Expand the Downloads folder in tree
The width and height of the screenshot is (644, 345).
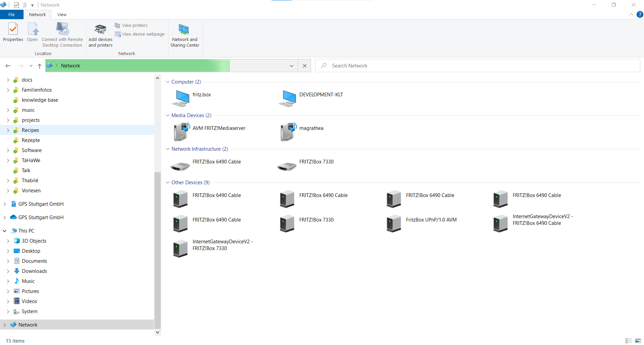8,271
